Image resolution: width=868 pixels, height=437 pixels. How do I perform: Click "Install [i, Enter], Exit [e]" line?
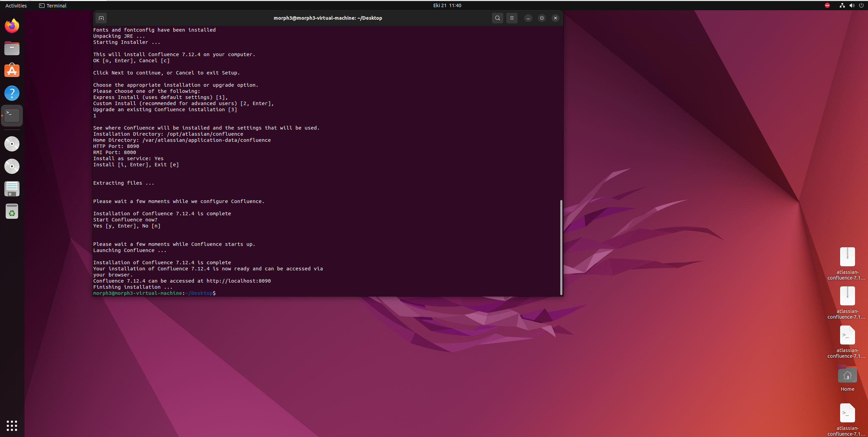(136, 165)
